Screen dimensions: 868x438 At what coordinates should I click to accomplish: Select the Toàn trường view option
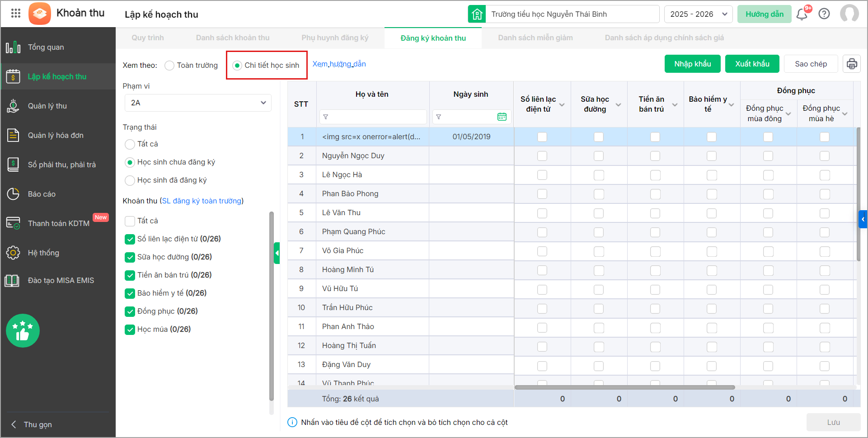coord(169,66)
